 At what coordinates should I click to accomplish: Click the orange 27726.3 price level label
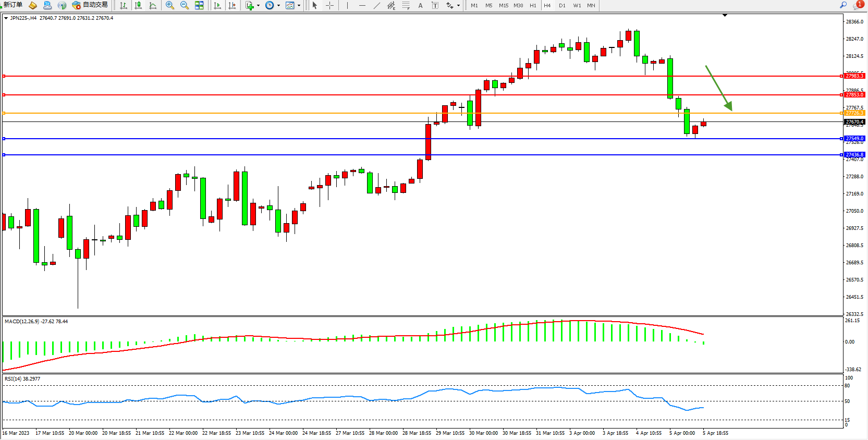point(854,113)
